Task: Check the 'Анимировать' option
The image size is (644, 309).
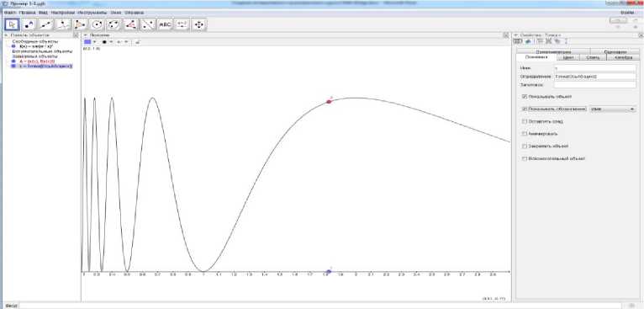Action: (525, 134)
